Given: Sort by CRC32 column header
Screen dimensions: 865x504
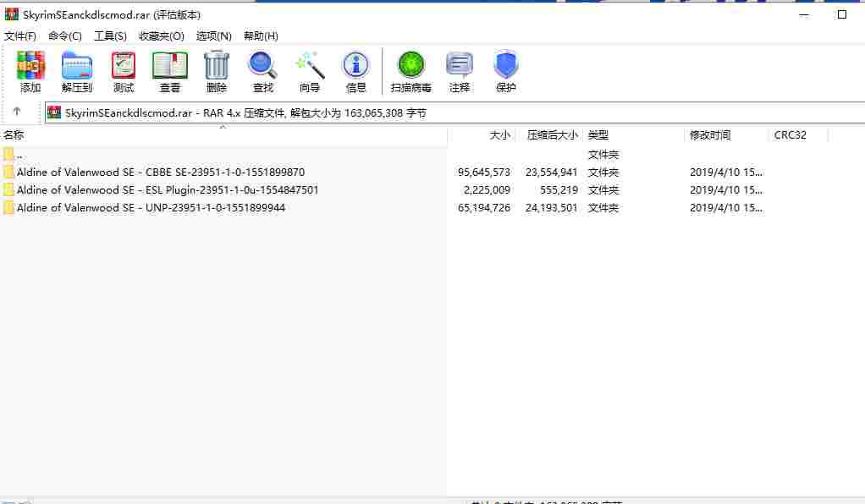Looking at the screenshot, I should (x=797, y=135).
